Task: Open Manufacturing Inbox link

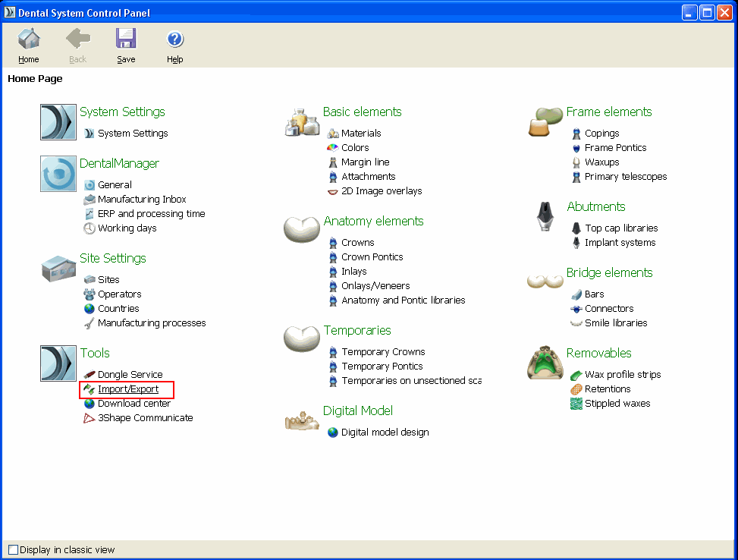Action: pyautogui.click(x=142, y=200)
